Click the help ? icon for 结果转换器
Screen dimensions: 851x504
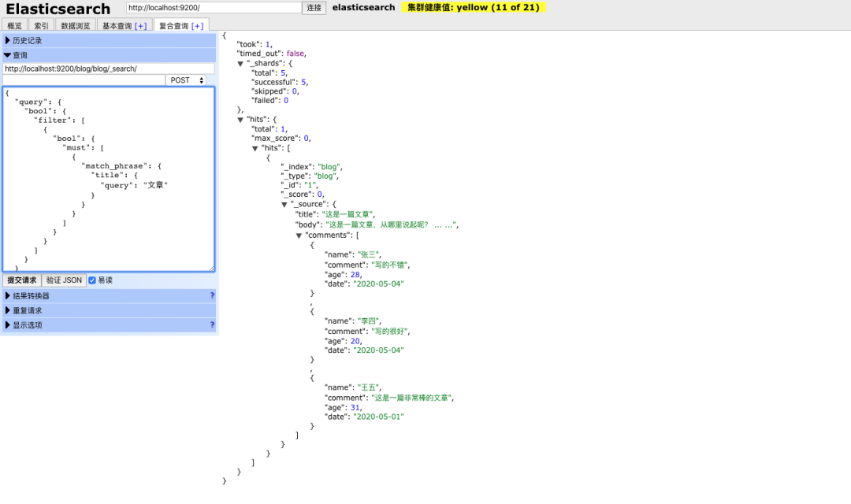point(212,295)
